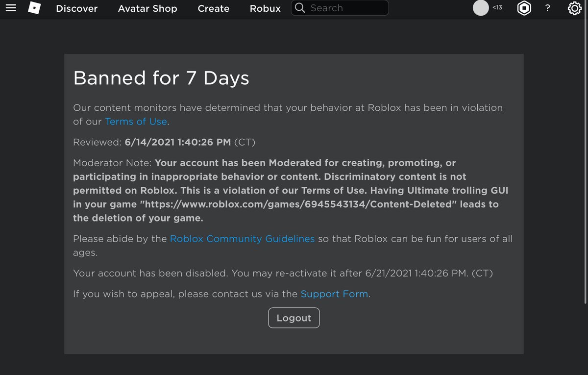This screenshot has height=375, width=588.
Task: Open the navigation hamburger menu
Action: (x=11, y=8)
